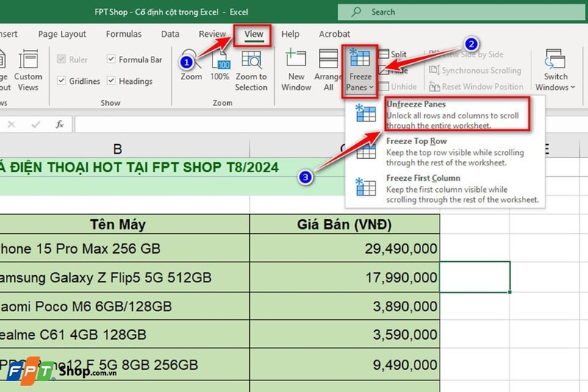The image size is (588, 392).
Task: Reset zoom with the 100% icon
Action: (220, 65)
